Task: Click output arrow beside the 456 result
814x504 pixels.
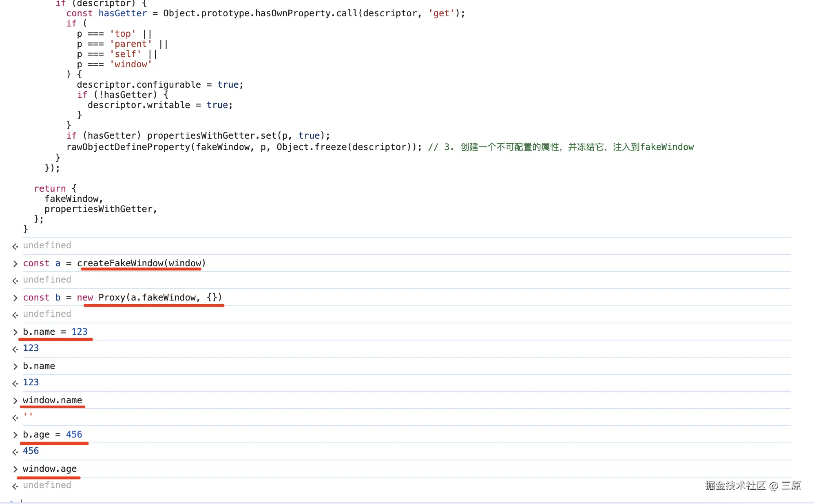Action: (x=15, y=452)
